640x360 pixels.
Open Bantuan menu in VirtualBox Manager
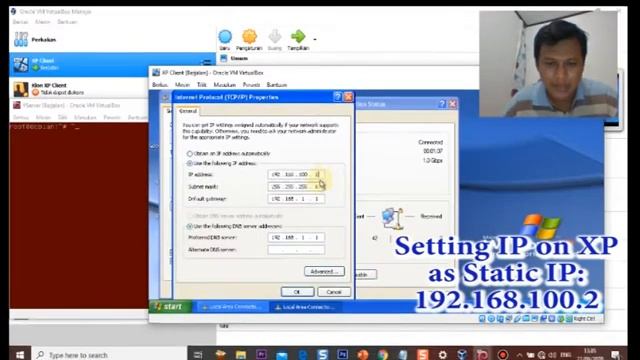67,22
